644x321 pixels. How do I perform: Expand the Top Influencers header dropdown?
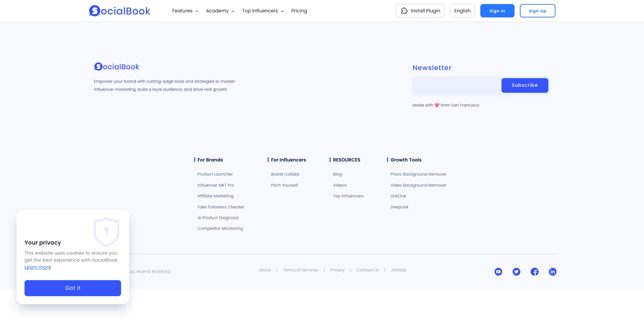263,11
